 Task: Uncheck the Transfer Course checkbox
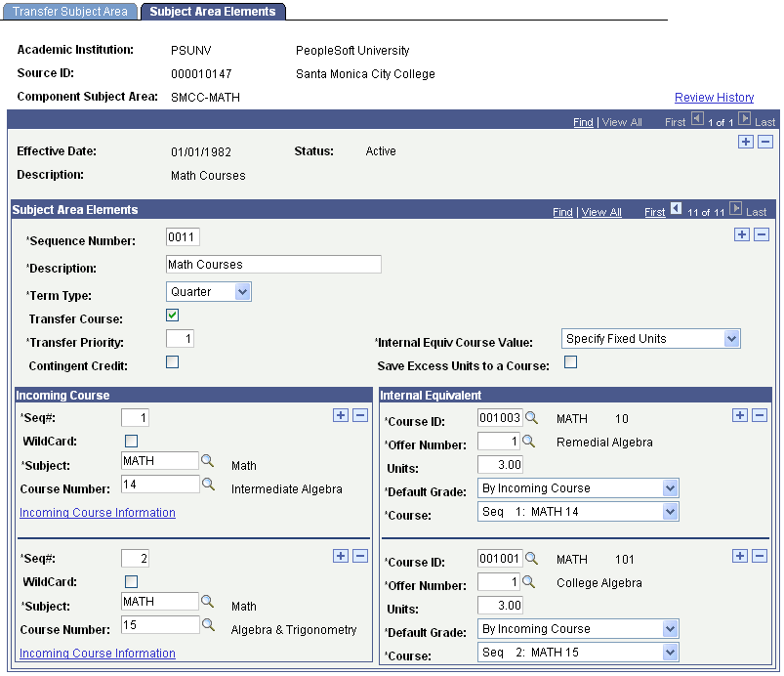(172, 316)
